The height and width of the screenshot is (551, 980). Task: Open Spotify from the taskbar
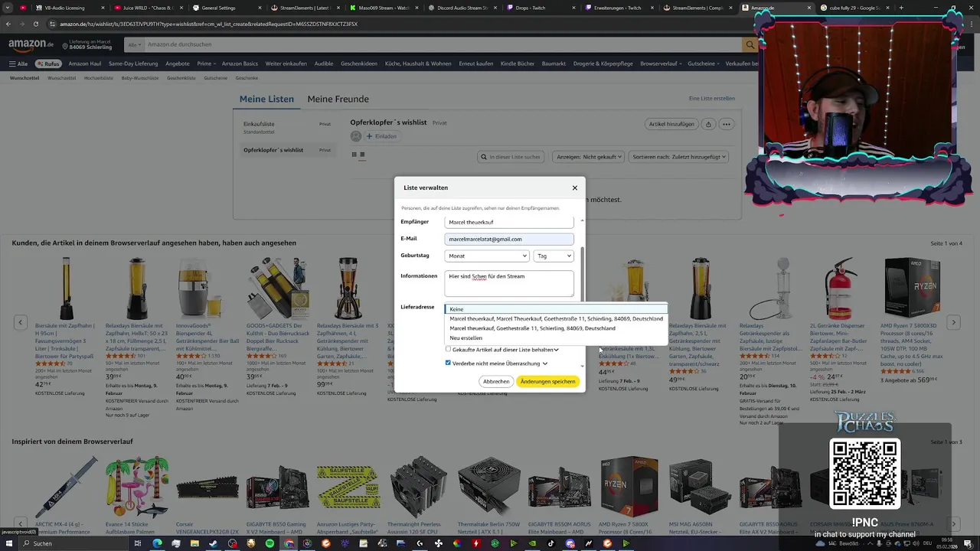coord(269,543)
